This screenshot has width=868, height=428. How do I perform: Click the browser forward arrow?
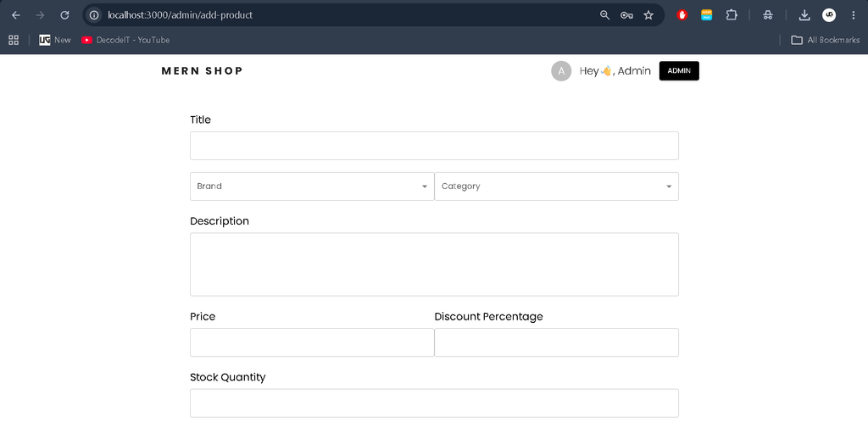(40, 15)
